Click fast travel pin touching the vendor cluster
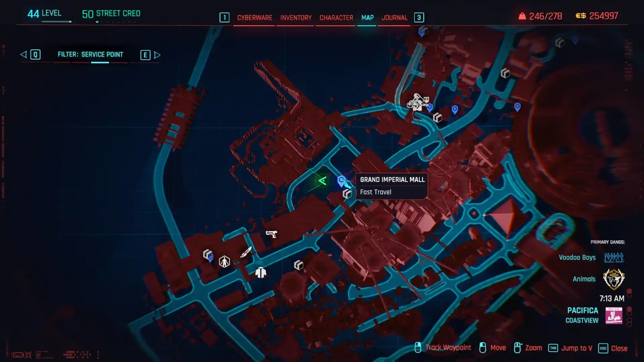The height and width of the screenshot is (362, 644). coord(430,108)
